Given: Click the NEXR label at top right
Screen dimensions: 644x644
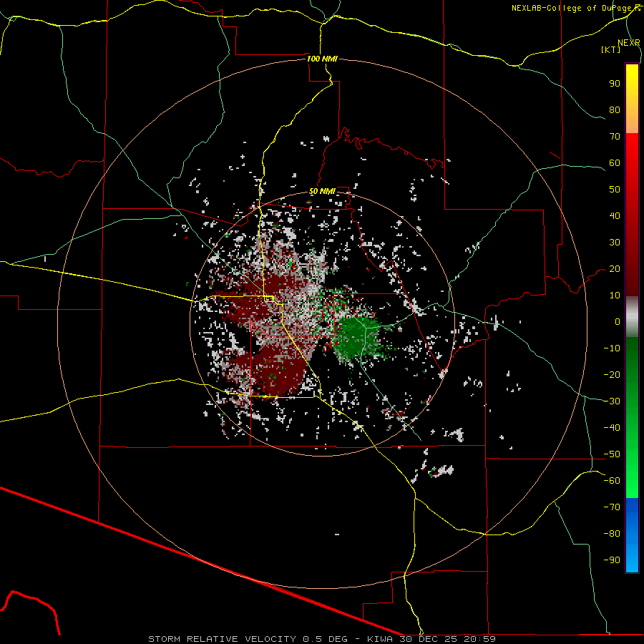Looking at the screenshot, I should coord(628,43).
